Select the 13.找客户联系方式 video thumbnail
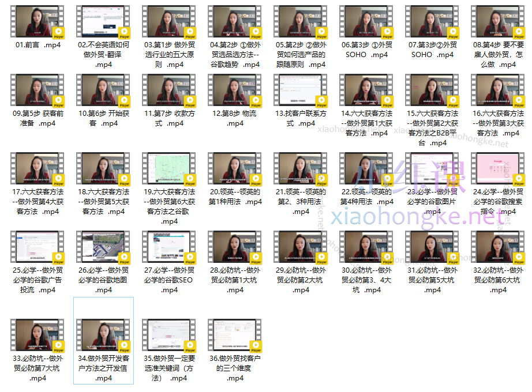532x392 pixels. click(x=301, y=91)
